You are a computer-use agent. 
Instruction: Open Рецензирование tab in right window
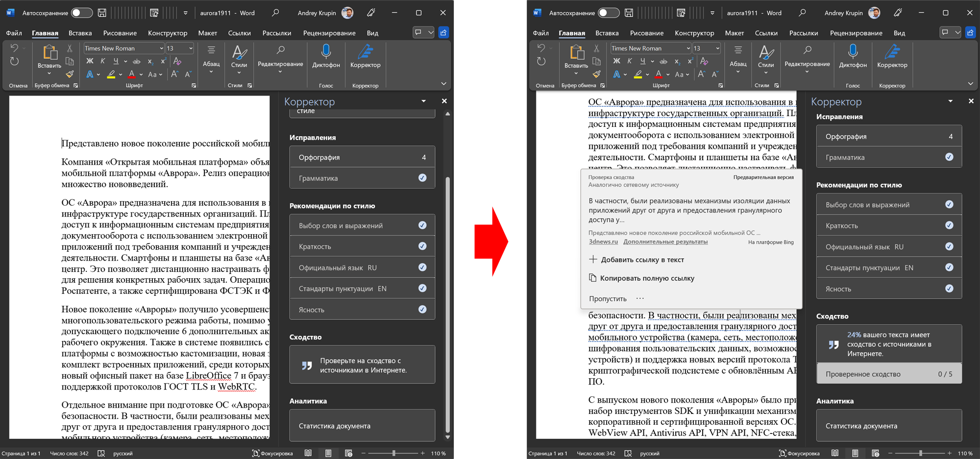pos(856,33)
